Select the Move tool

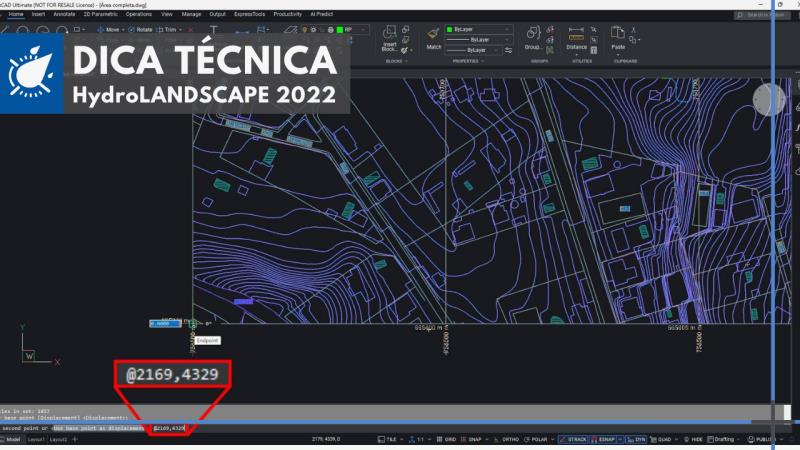click(108, 30)
